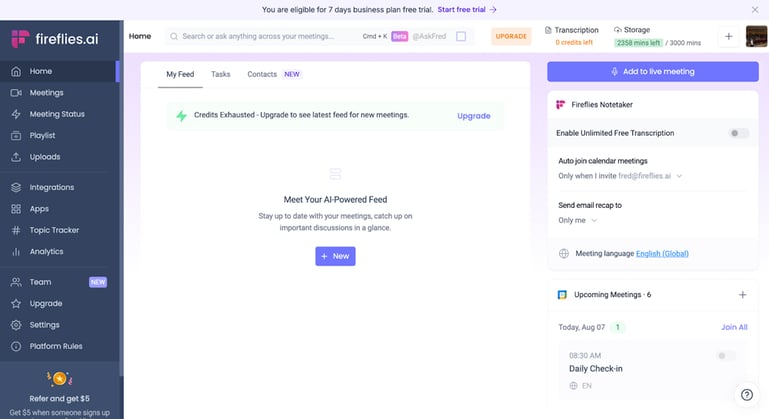Open Settings gear in sidebar
This screenshot has height=419, width=769.
click(16, 325)
